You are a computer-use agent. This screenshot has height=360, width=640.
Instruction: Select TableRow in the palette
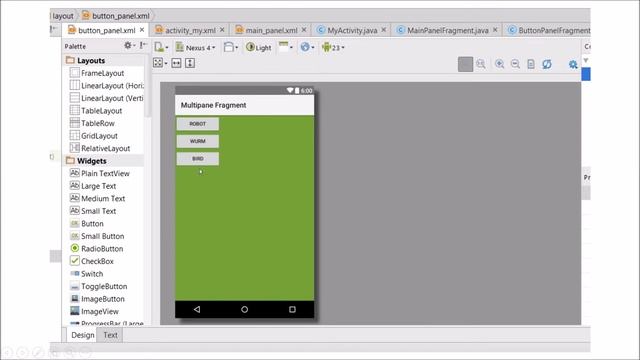[92, 123]
